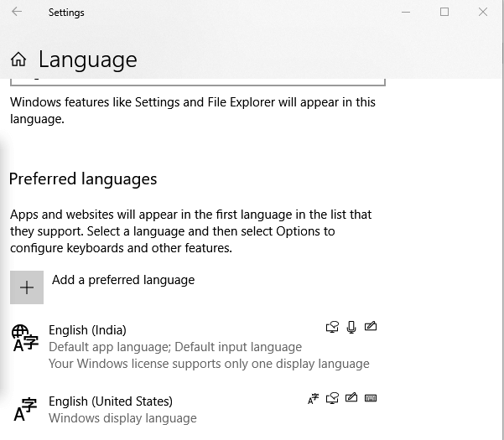Screen dimensions: 504x440
Task: Click the text-to-speech icon for English (United States)
Action: coord(332,398)
